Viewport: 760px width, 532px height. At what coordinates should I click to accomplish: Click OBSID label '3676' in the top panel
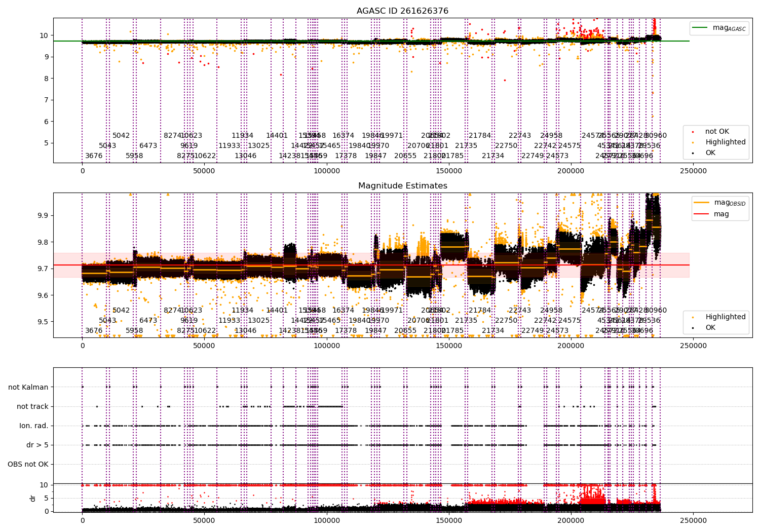[94, 156]
